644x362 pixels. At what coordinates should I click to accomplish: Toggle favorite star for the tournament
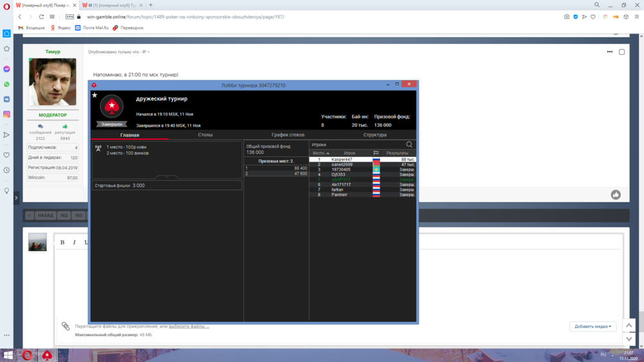pos(95,95)
